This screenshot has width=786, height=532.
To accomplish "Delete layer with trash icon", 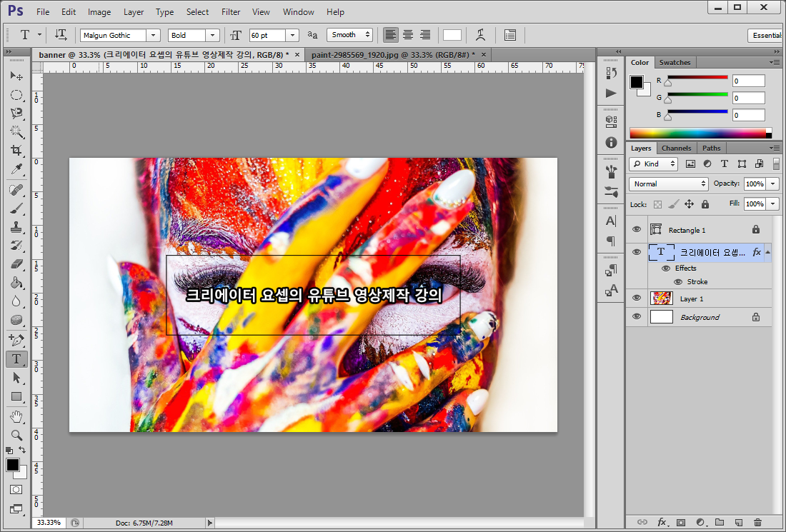I will click(x=757, y=523).
